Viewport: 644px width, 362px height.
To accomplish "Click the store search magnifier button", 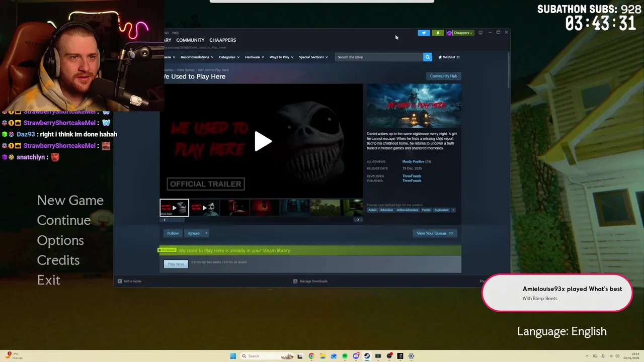I will [x=427, y=57].
